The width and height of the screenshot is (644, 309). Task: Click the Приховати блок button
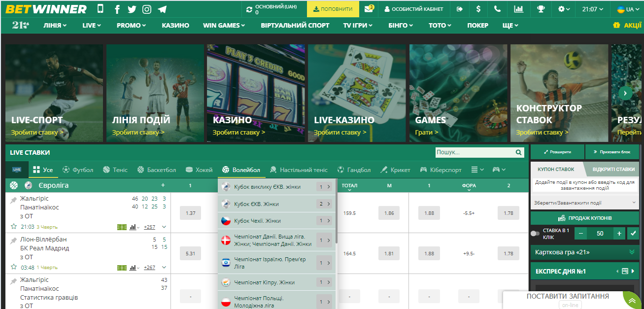pyautogui.click(x=612, y=152)
